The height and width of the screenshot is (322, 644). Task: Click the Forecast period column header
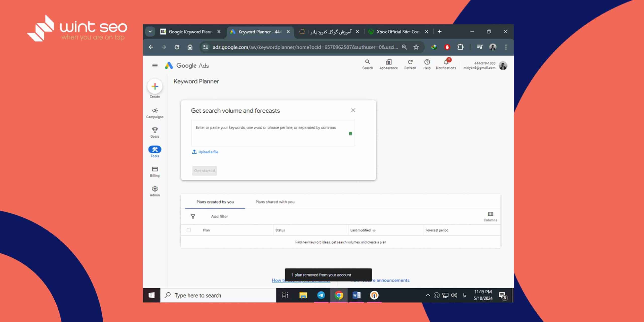pyautogui.click(x=437, y=230)
